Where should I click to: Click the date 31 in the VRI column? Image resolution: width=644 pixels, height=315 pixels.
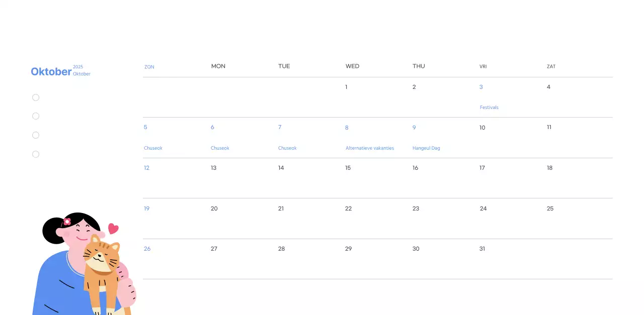point(482,249)
